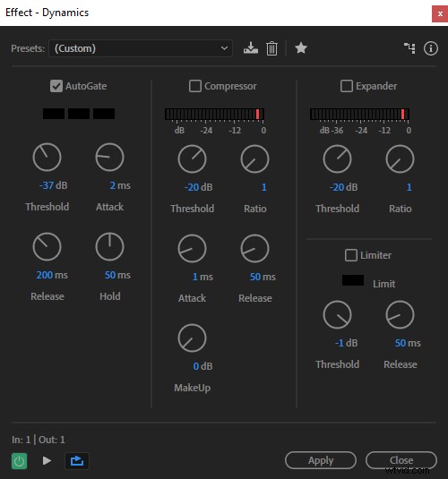
Task: Open the info icon for effect help
Action: pos(431,48)
